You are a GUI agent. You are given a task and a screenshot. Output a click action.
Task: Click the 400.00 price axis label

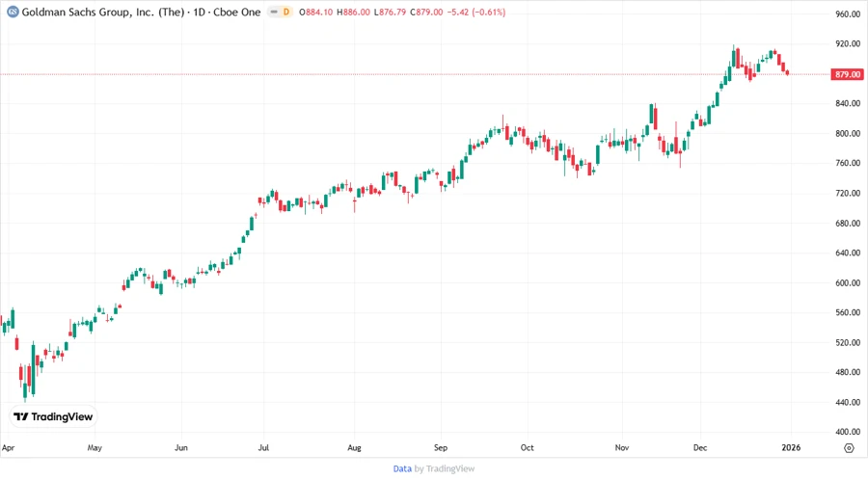click(x=848, y=432)
